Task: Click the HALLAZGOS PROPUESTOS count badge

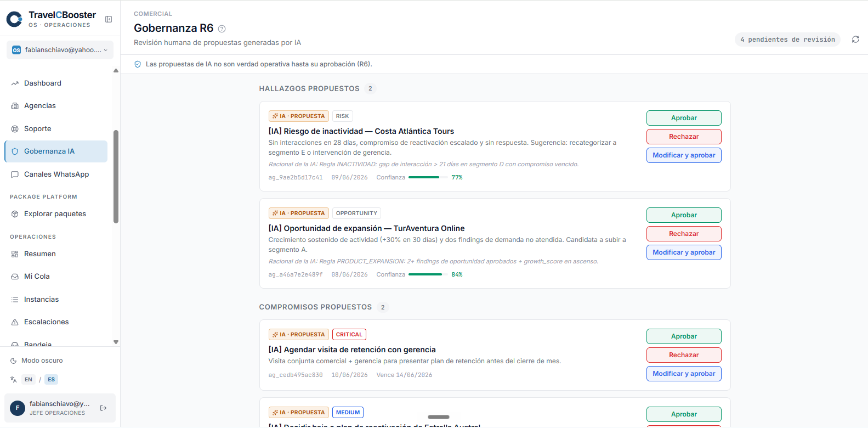Action: point(370,88)
